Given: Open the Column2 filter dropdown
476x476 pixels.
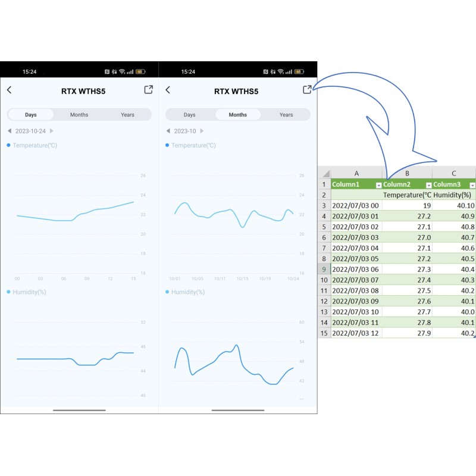Looking at the screenshot, I should 427,185.
